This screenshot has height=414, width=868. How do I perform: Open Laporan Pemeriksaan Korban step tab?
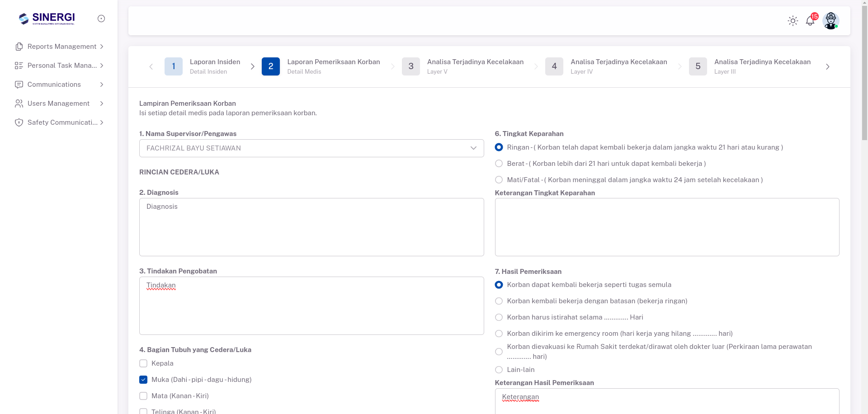click(321, 66)
